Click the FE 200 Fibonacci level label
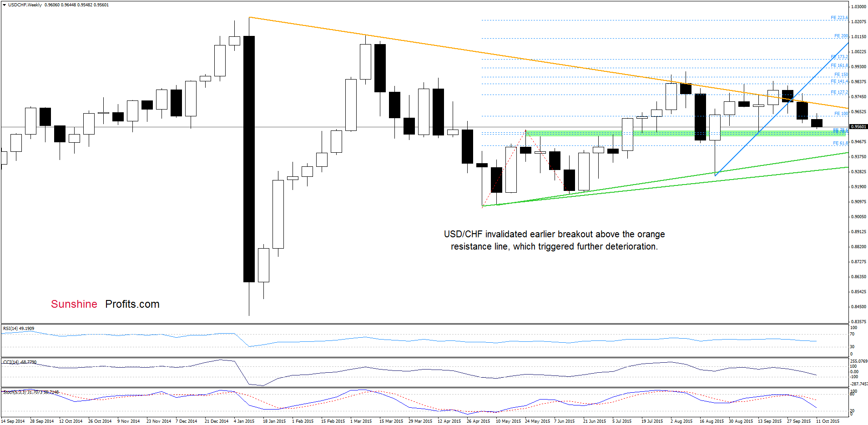This screenshot has width=868, height=425. coord(841,36)
